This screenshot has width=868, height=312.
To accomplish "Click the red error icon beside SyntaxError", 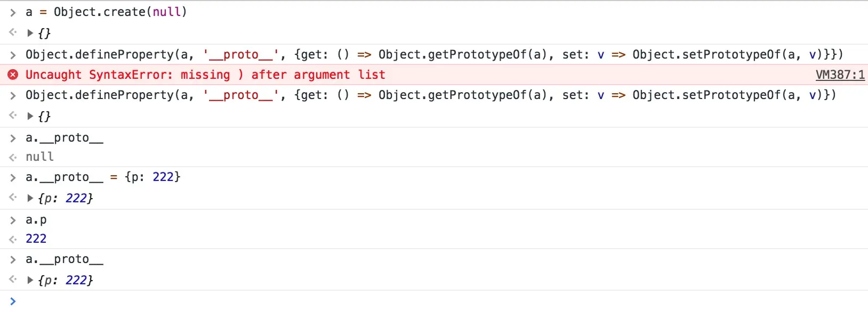I will (13, 75).
